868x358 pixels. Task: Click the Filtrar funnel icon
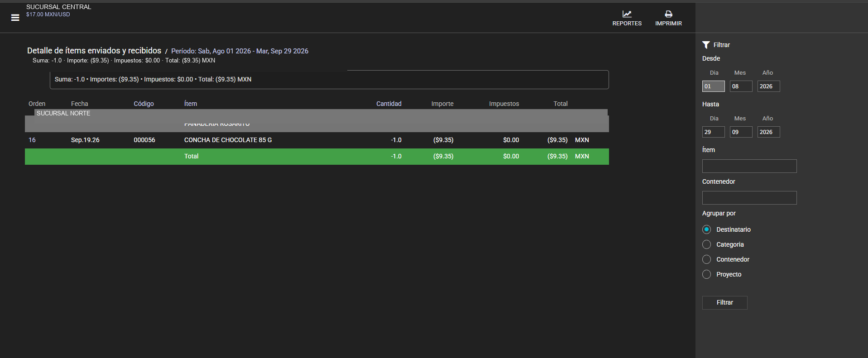click(x=706, y=45)
